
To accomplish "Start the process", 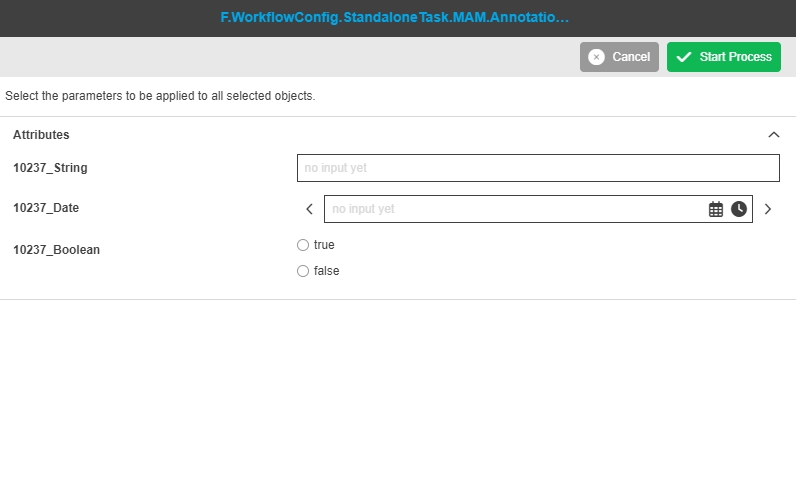I will pos(724,57).
